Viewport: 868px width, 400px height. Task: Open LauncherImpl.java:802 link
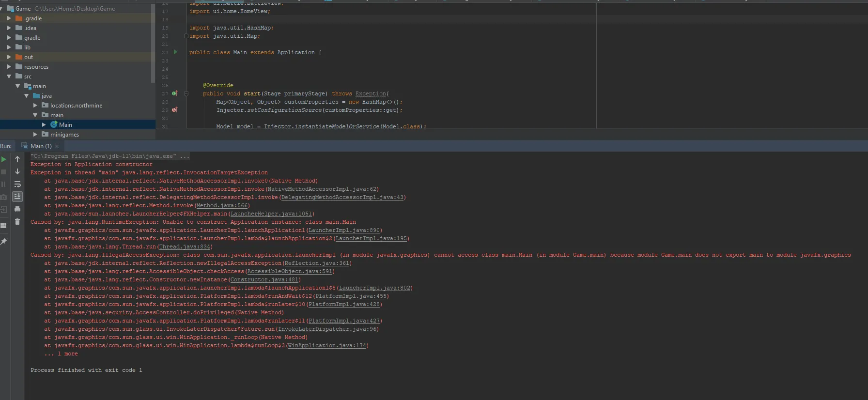click(374, 288)
